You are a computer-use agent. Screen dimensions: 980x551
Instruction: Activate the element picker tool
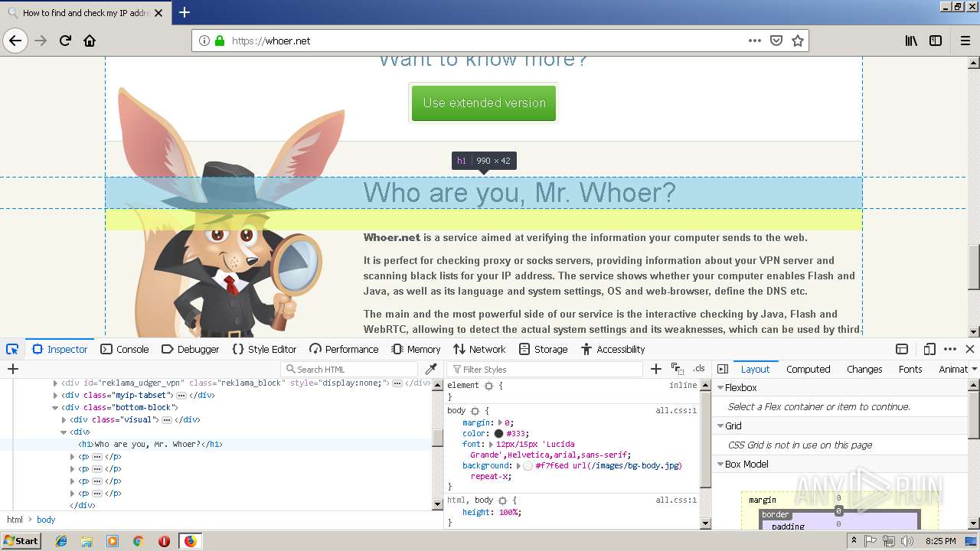pyautogui.click(x=12, y=349)
